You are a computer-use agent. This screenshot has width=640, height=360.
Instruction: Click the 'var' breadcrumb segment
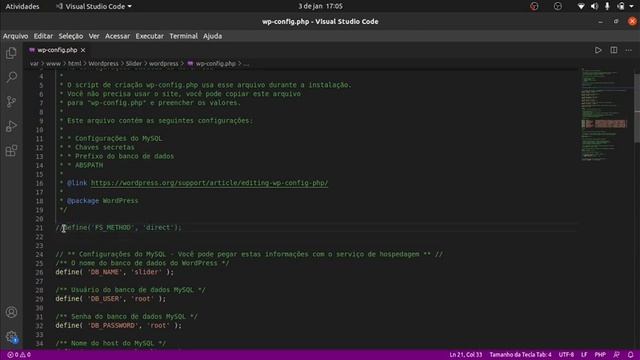coord(34,64)
